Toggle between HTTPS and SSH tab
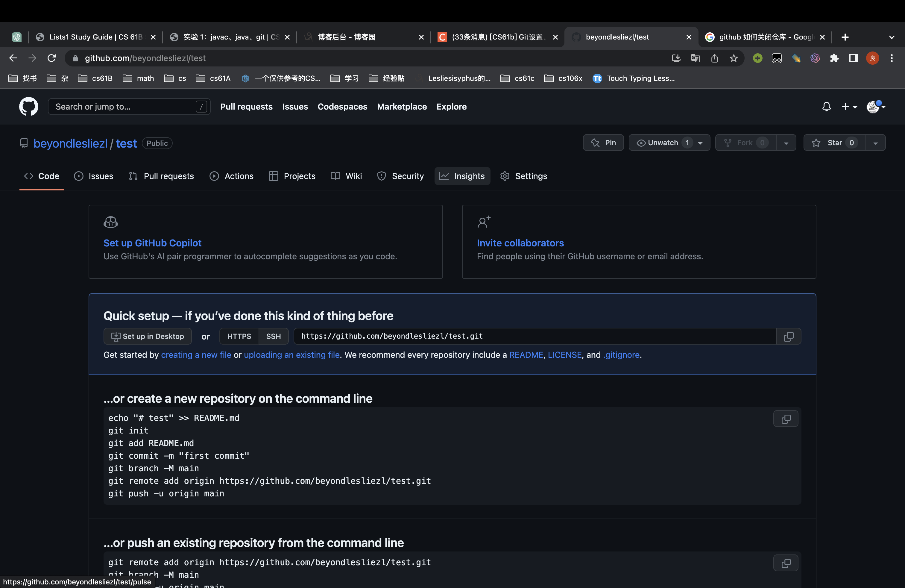The height and width of the screenshot is (588, 905). [273, 336]
